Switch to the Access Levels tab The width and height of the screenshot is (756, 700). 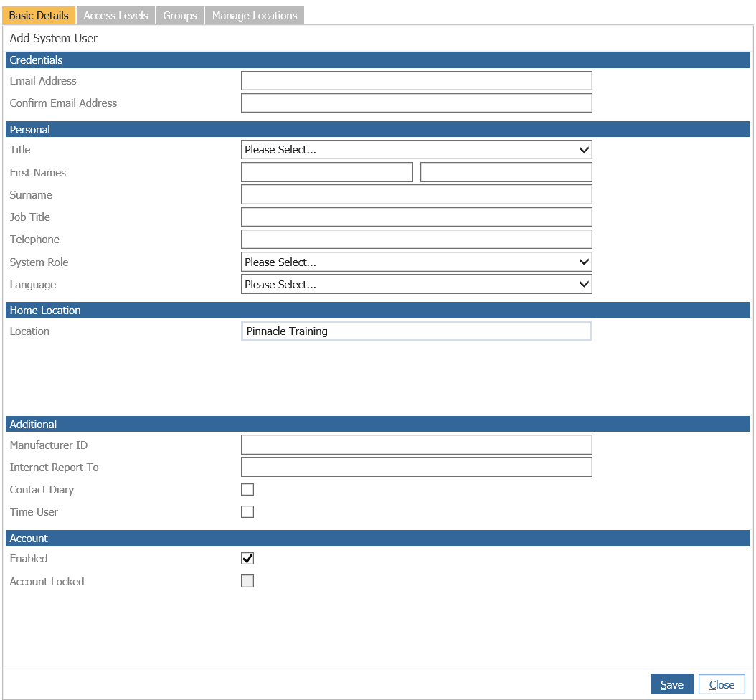click(x=115, y=16)
